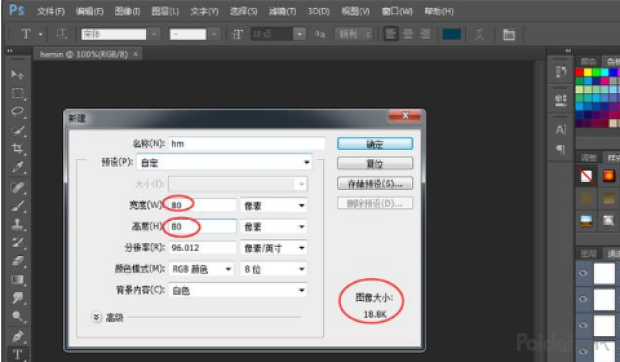
Task: Open the anti-aliasing method dropdown
Action: 354,34
